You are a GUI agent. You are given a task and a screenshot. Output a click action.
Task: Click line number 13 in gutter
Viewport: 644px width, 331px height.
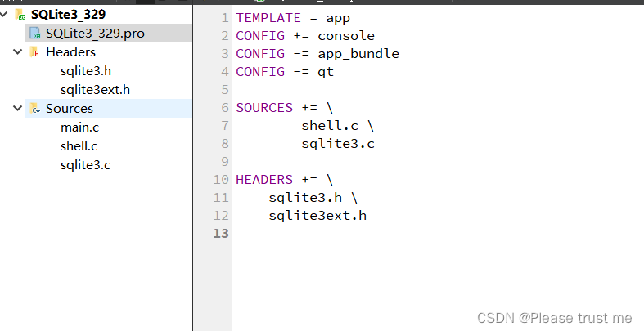coord(221,234)
